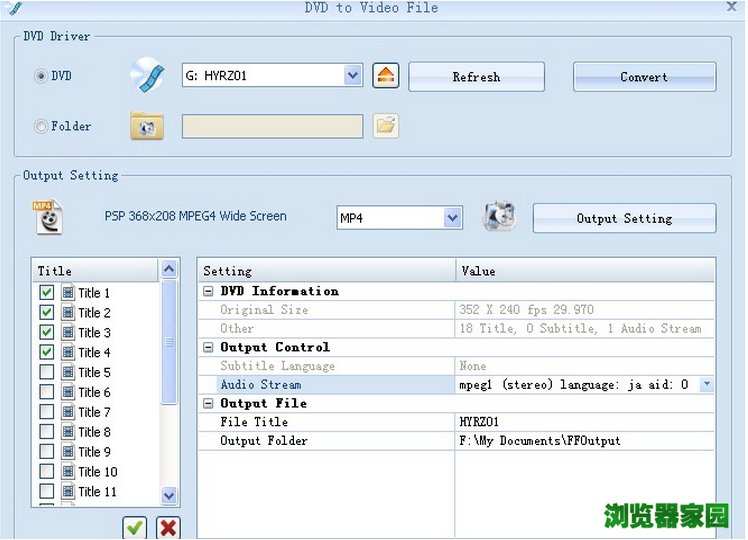This screenshot has height=540, width=748.
Task: Enable the Title 5 checkbox
Action: tap(47, 372)
